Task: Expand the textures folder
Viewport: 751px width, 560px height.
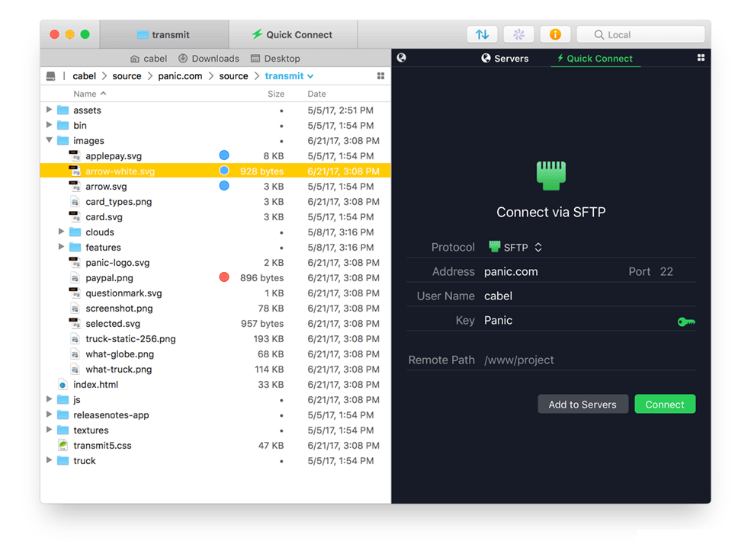Action: (x=49, y=430)
